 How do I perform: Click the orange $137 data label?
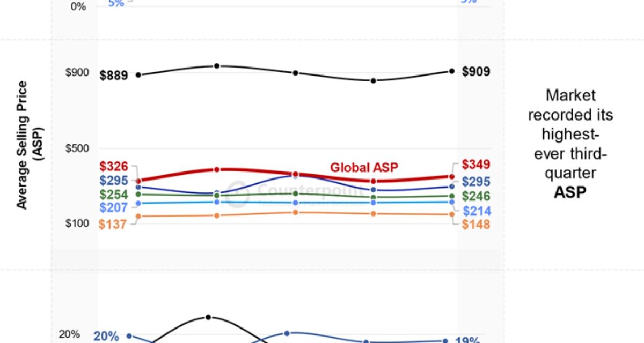[114, 224]
